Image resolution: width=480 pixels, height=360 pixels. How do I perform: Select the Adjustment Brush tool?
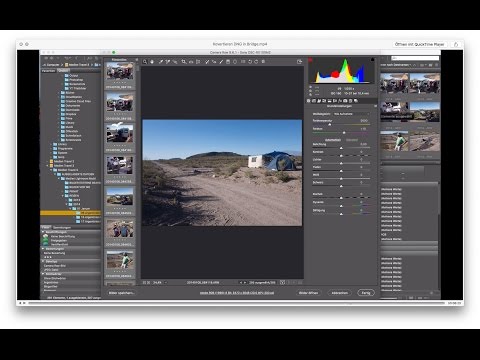pyautogui.click(x=221, y=62)
